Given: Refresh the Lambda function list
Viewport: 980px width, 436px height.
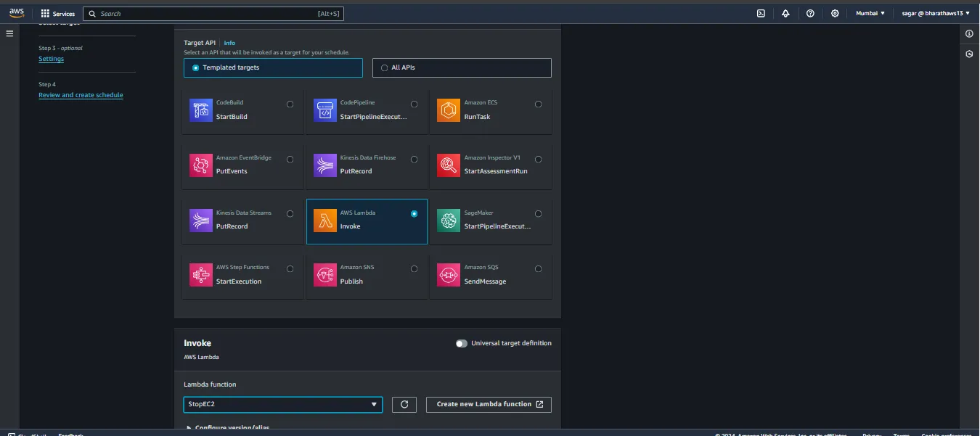Looking at the screenshot, I should [x=404, y=404].
